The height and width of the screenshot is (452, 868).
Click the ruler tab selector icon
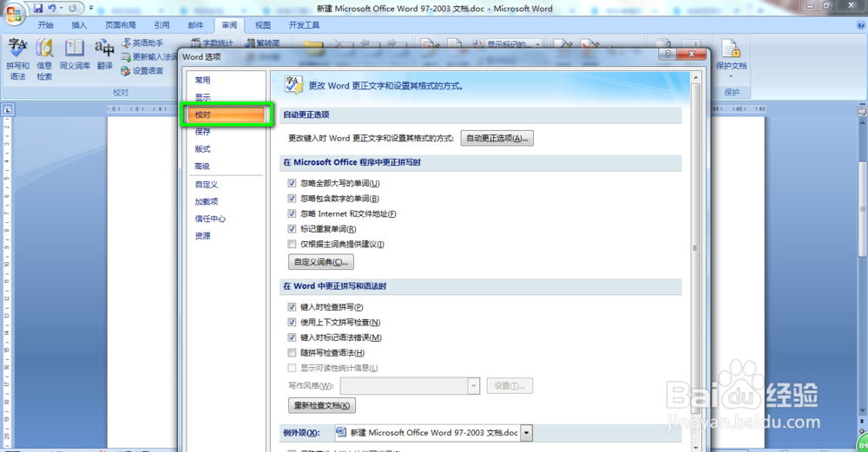pyautogui.click(x=8, y=109)
